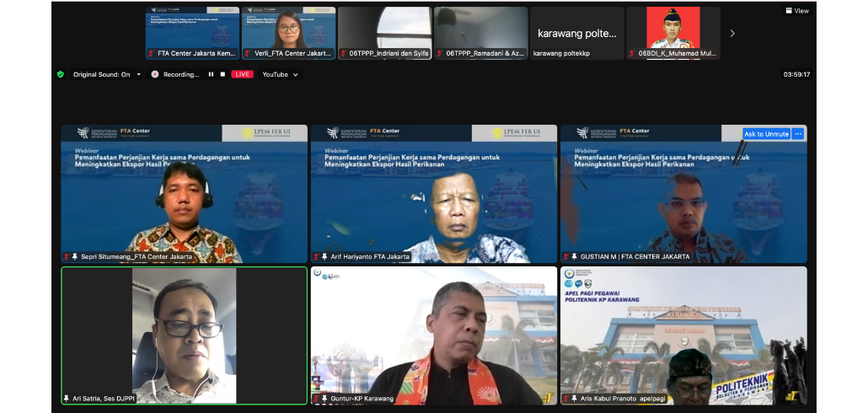This screenshot has height=413, width=868.
Task: Toggle the Original Sound: On button
Action: pos(101,74)
